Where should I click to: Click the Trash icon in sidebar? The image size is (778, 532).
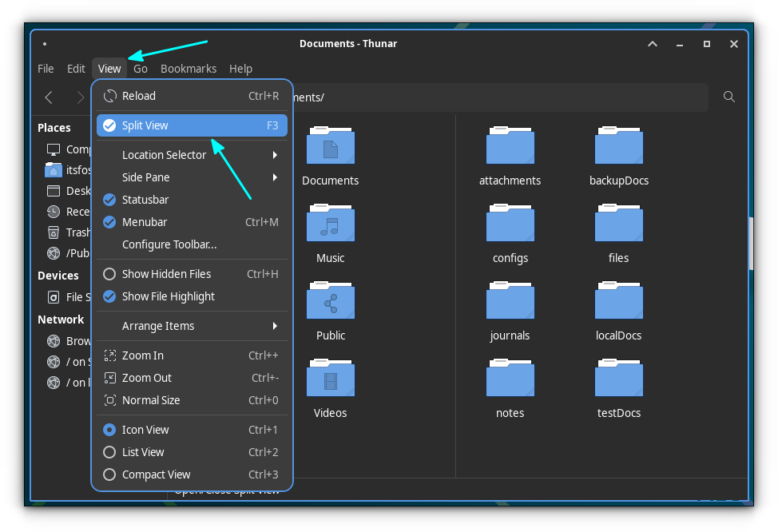[54, 232]
